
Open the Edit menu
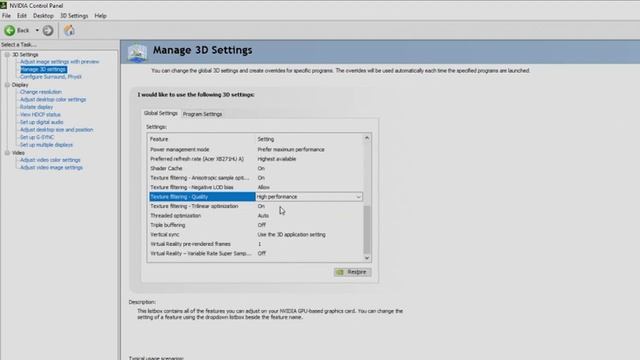(22, 16)
